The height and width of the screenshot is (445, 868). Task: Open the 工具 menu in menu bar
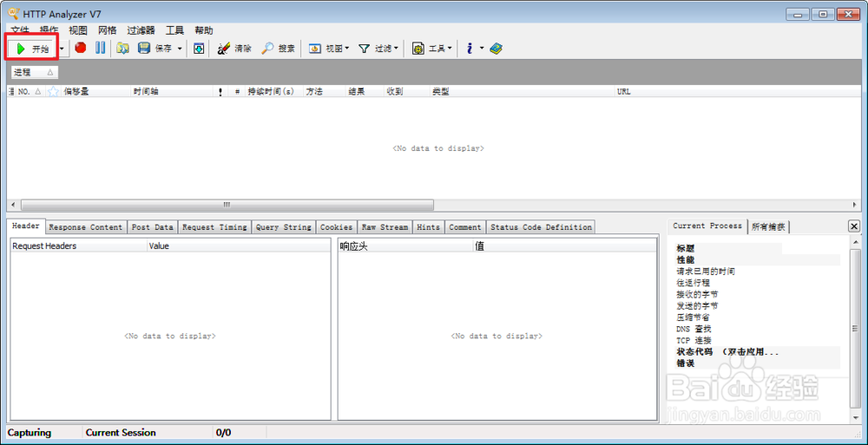pyautogui.click(x=175, y=30)
